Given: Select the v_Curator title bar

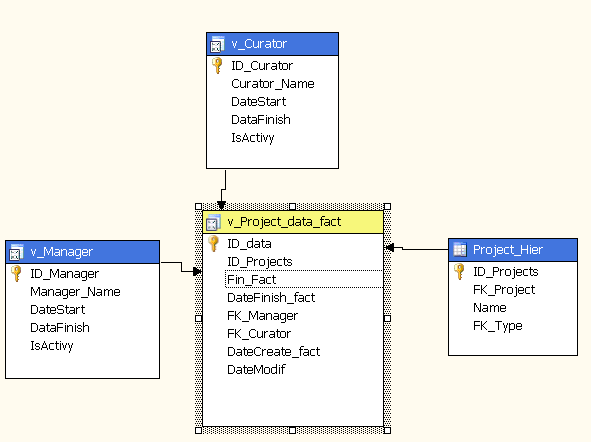Looking at the screenshot, I should [273, 44].
